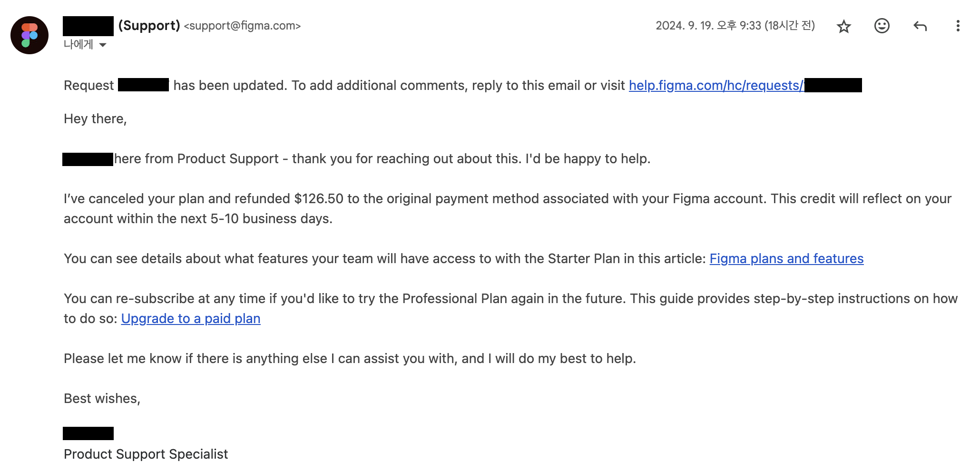Star this Figma support email
The width and height of the screenshot is (980, 472).
click(x=843, y=26)
